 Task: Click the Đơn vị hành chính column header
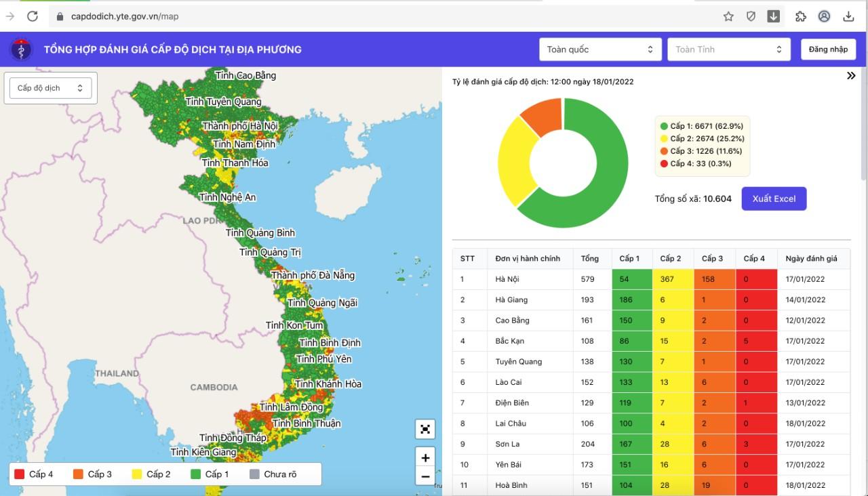coord(528,259)
